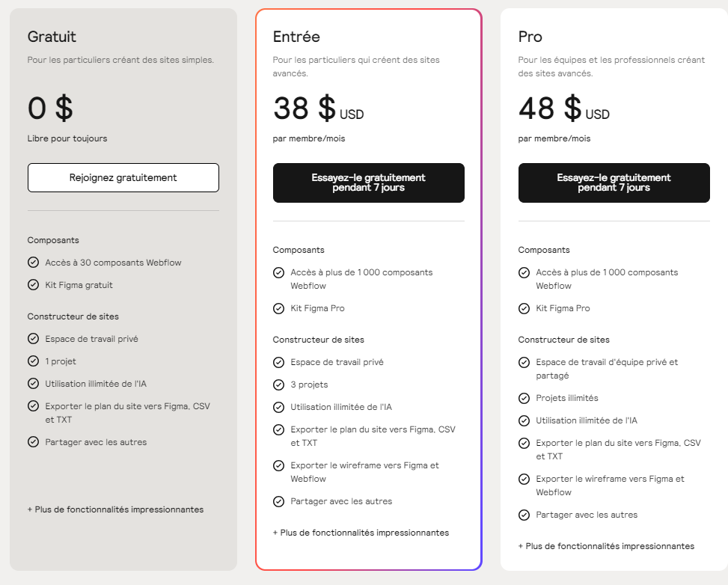Click check icon beside Entrée 'Kit Figma Pro'
728x585 pixels.
pos(278,308)
